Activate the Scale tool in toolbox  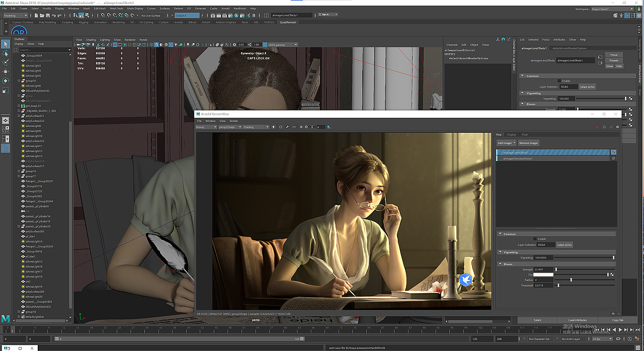[5, 90]
